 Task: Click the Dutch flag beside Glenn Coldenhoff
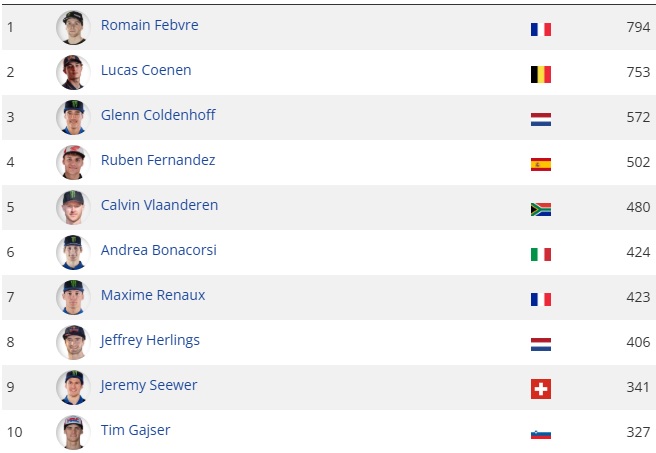541,119
